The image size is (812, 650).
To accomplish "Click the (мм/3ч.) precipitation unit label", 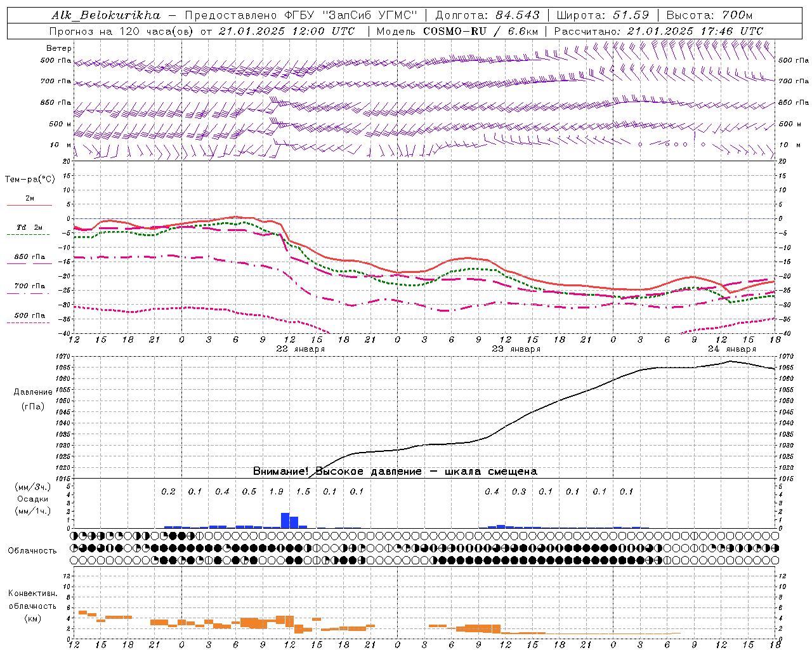I will [32, 487].
